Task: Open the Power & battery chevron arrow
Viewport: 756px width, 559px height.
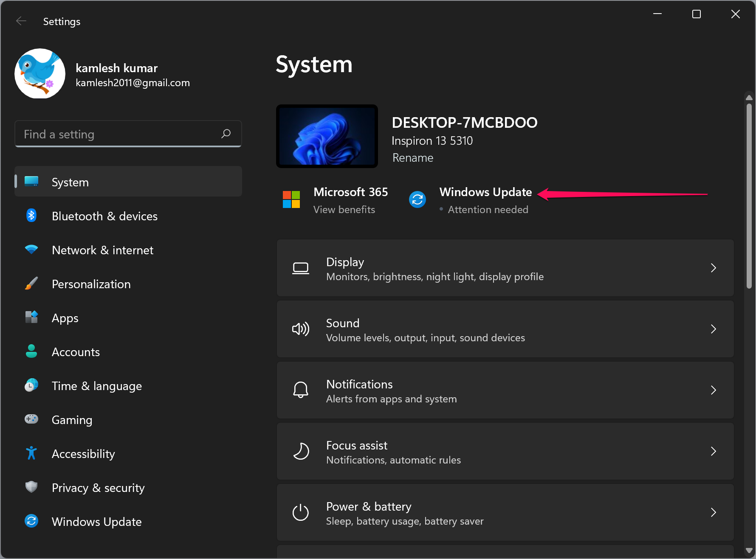Action: click(x=714, y=512)
